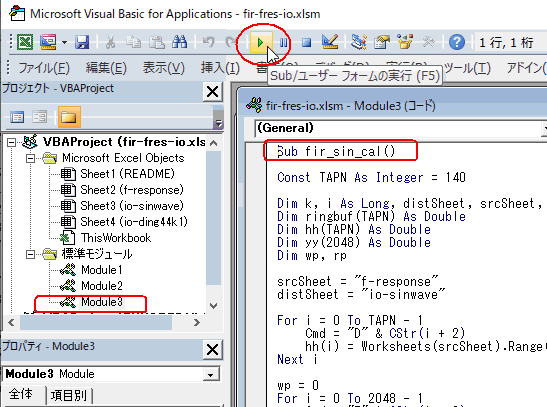Open Properties Window toolbar icon
This screenshot has height=407, width=547.
382,42
